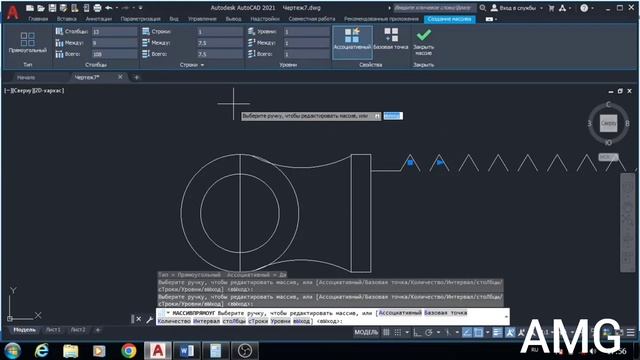This screenshot has width=640, height=360.
Task: Click the add layout plus button
Action: coord(98,330)
